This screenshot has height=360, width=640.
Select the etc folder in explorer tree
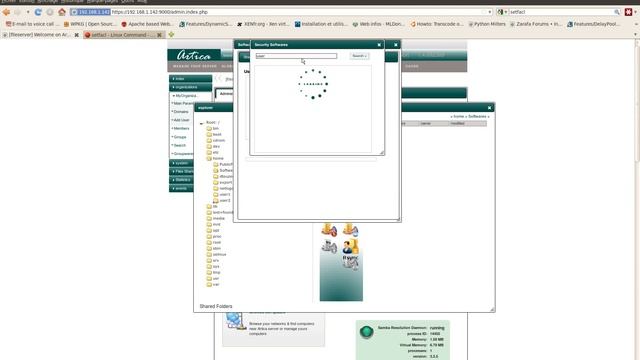tap(213, 152)
